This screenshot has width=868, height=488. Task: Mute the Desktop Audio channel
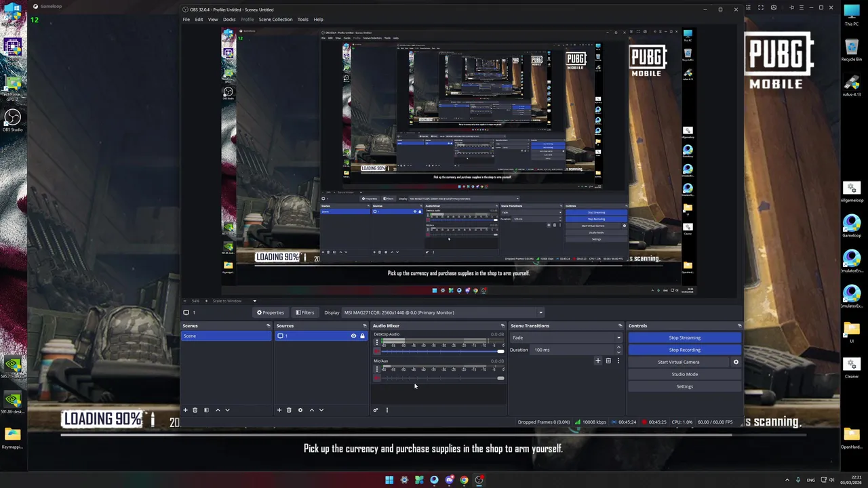point(377,351)
